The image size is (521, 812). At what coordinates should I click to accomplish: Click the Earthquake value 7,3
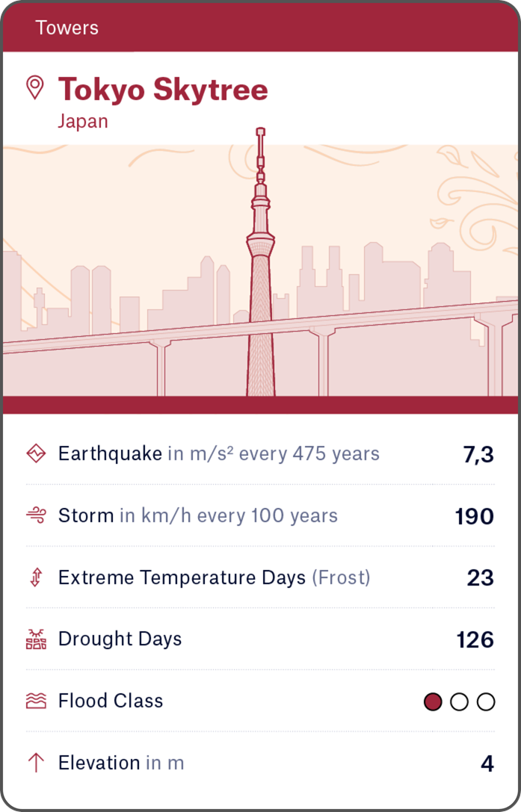pyautogui.click(x=478, y=454)
